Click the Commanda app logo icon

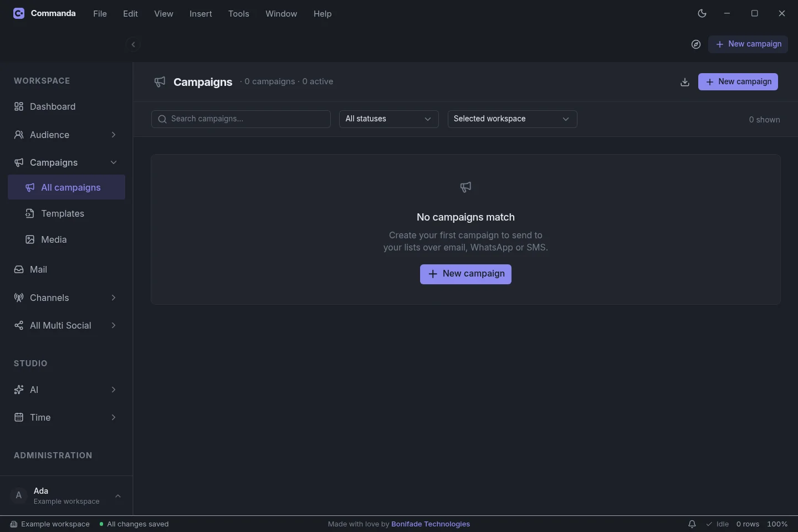19,13
